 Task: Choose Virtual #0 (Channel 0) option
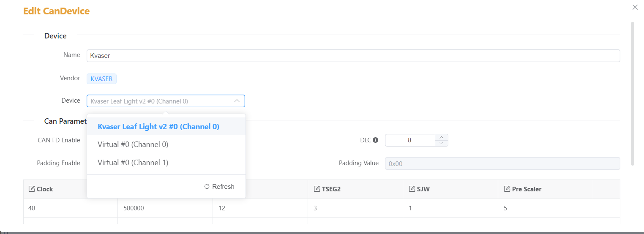(x=133, y=144)
